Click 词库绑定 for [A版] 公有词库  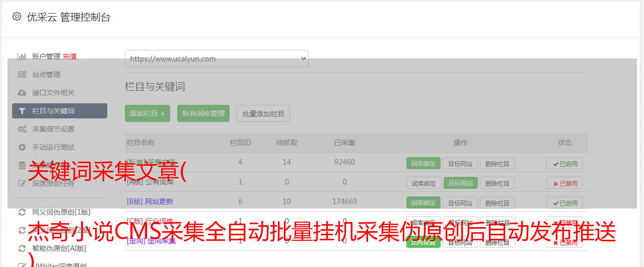coord(423,183)
